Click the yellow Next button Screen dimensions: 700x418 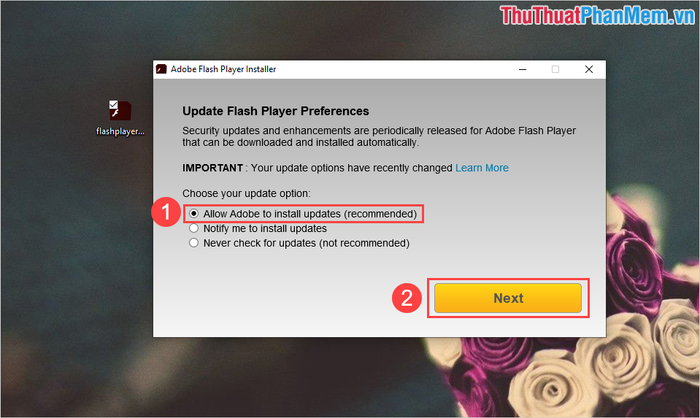click(508, 298)
